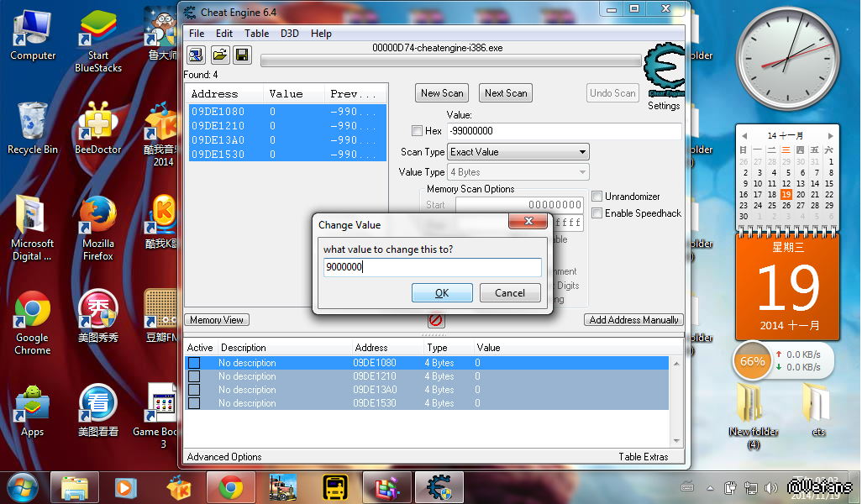Open Start BlueStacks desktop shortcut
Screen dimensions: 862x504
coord(97,42)
